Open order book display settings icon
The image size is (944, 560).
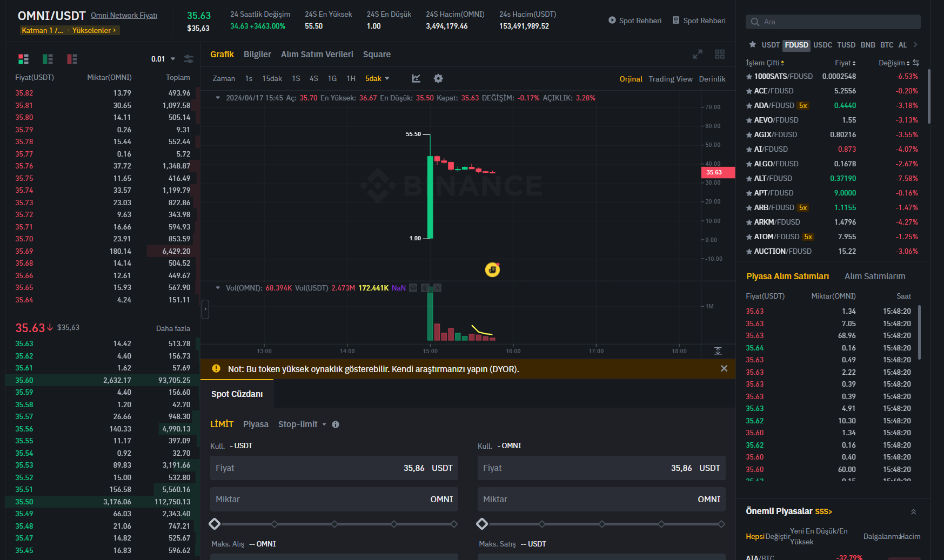(x=189, y=59)
